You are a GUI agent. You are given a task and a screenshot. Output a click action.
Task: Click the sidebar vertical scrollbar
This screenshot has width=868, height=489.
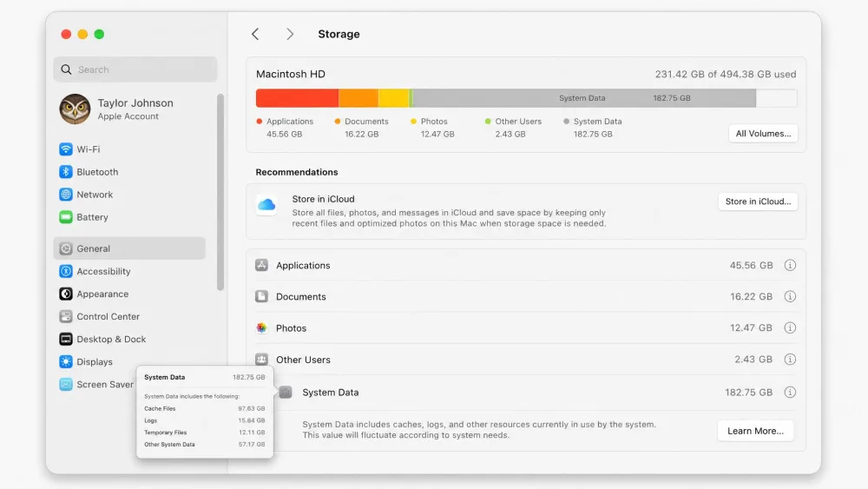(x=220, y=192)
